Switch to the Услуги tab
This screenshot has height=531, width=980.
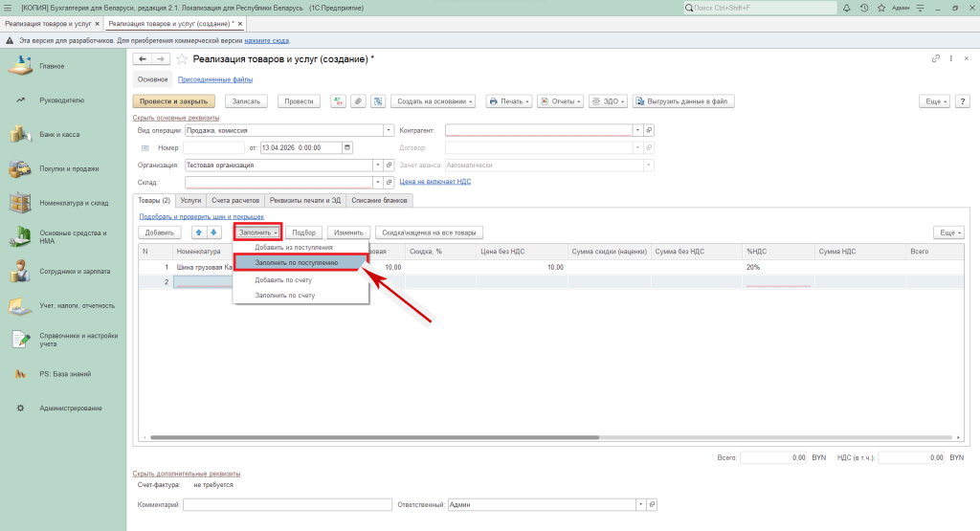(190, 200)
